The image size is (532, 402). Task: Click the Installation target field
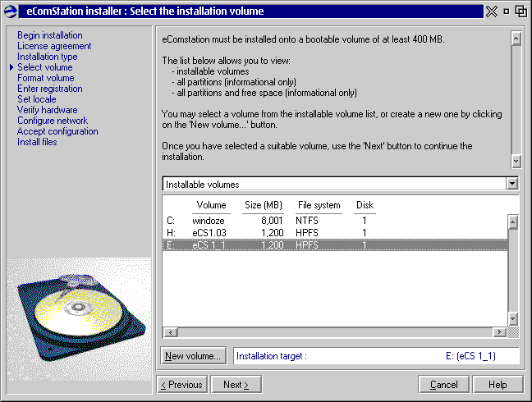pos(376,356)
